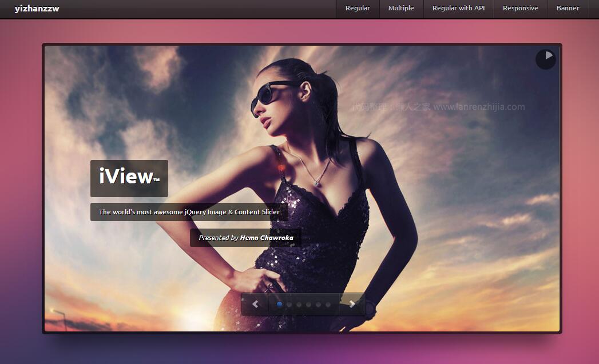This screenshot has height=364, width=599.
Task: Switch to the third slide dot
Action: click(x=299, y=305)
